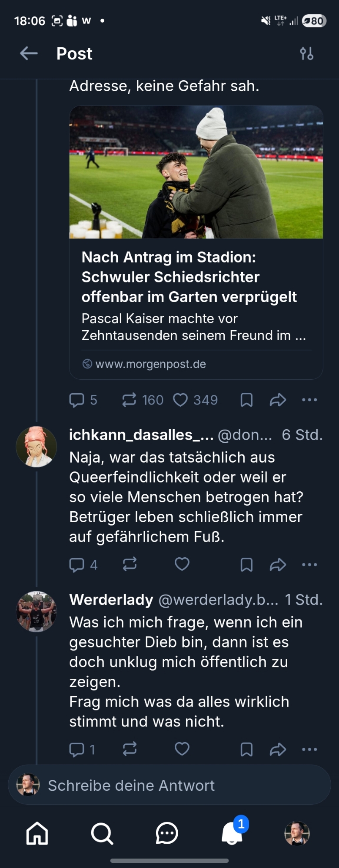
Task: Bookmark the morgenpost article post
Action: pyautogui.click(x=246, y=400)
